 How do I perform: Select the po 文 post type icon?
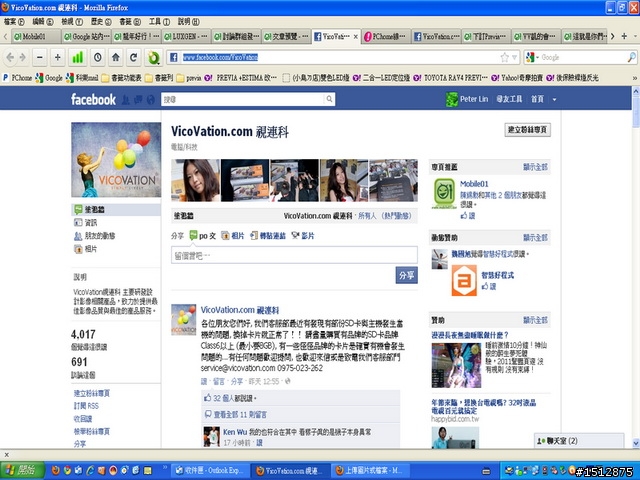[x=193, y=235]
